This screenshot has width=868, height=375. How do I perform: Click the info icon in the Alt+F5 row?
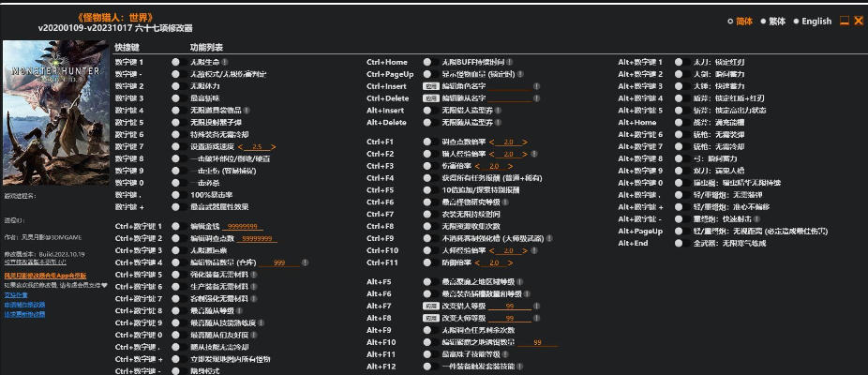point(519,282)
